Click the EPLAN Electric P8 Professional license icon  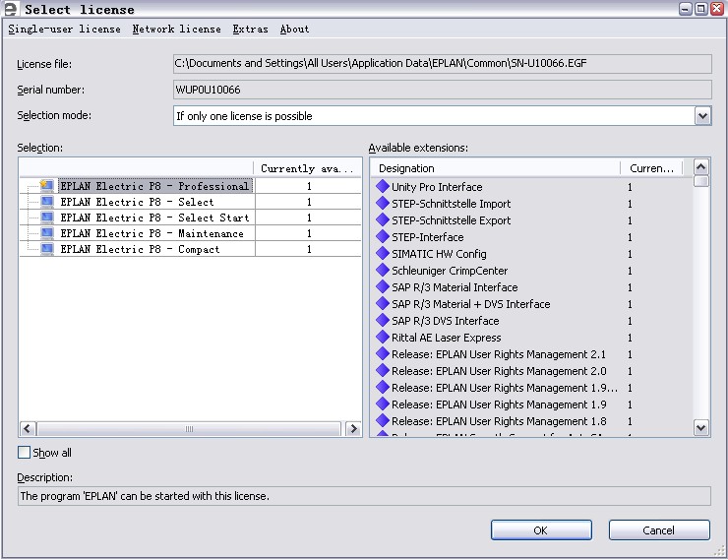pos(46,186)
